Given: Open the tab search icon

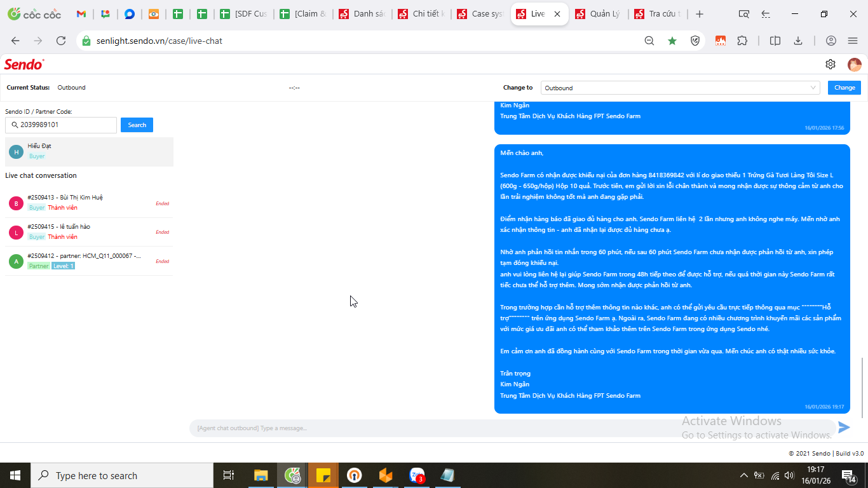Looking at the screenshot, I should 744,14.
